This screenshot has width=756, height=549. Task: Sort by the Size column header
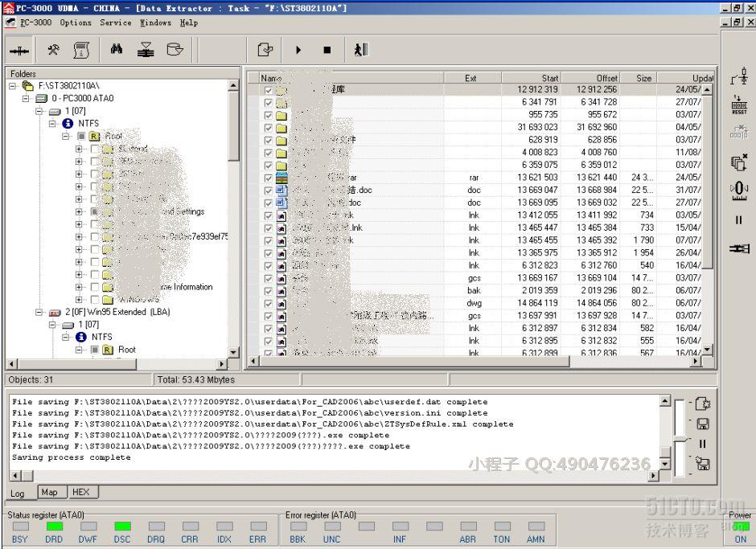[x=639, y=78]
